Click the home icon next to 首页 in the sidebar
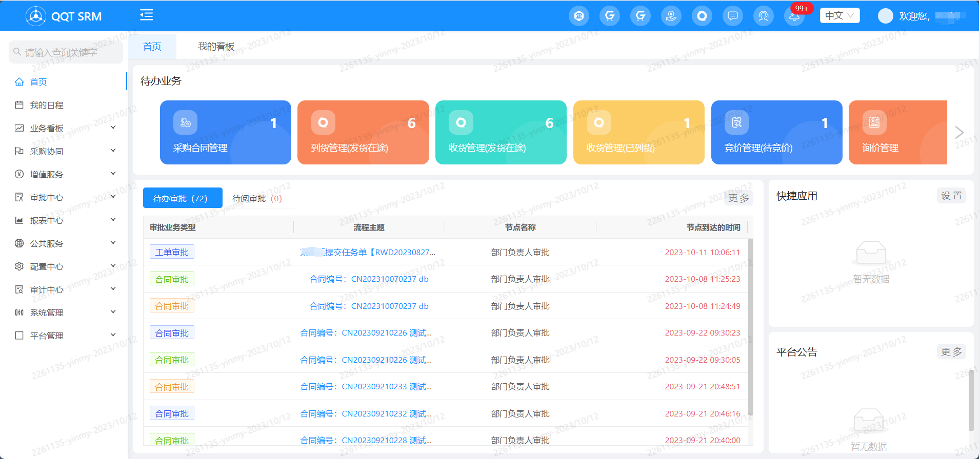Screen dimensions: 980x459 point(19,82)
